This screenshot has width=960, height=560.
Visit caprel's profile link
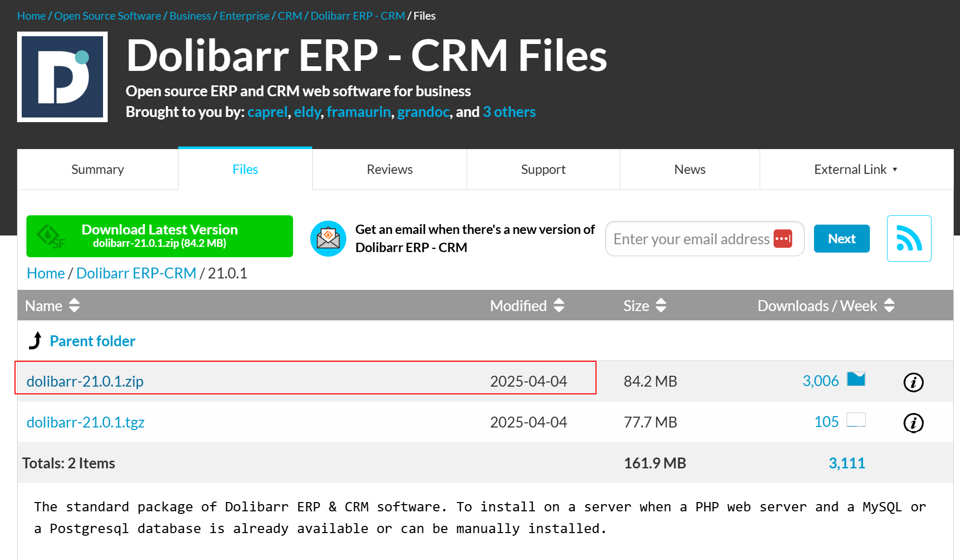[x=267, y=112]
